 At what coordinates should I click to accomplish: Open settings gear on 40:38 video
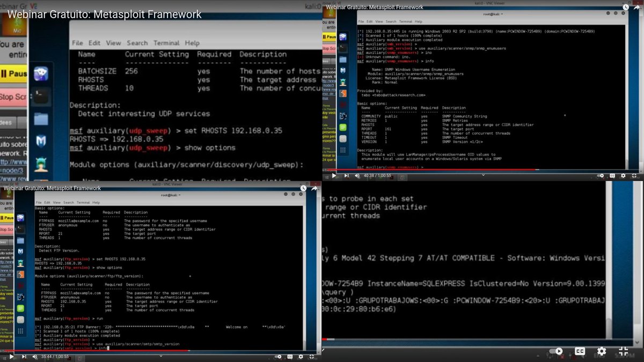tap(623, 175)
